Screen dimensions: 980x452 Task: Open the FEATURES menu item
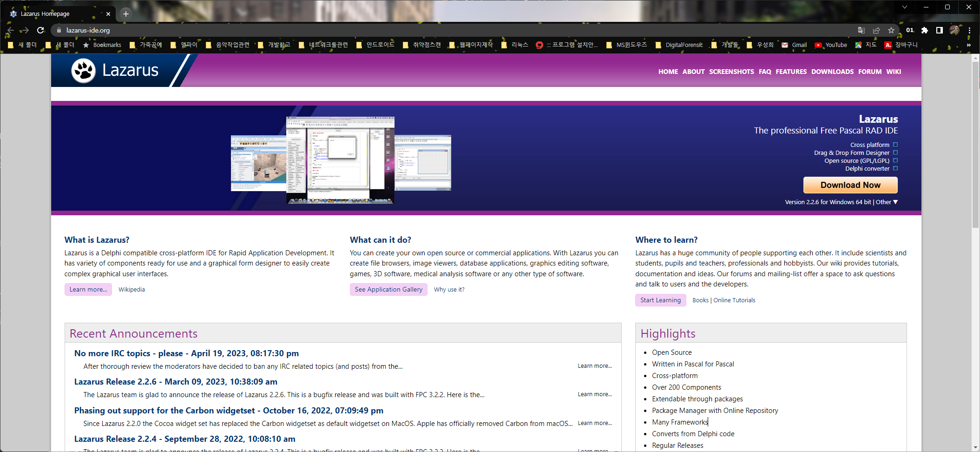tap(791, 72)
